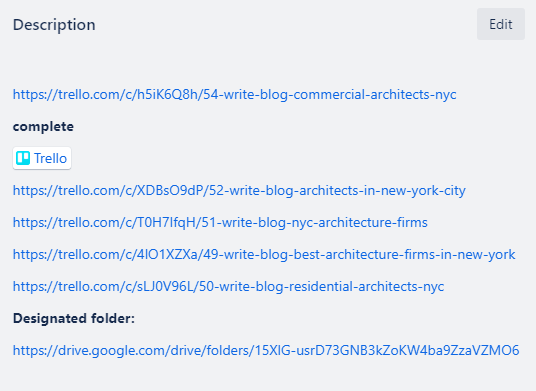Open the Google Drive designated folder link

[x=266, y=351]
